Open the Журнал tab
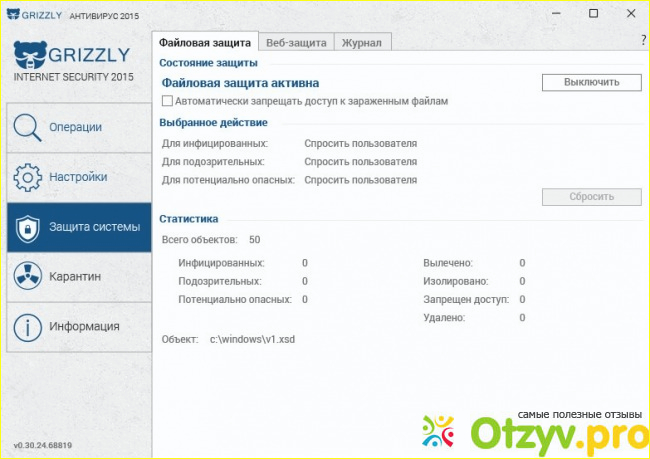Viewport: 650px width, 459px height. click(362, 42)
